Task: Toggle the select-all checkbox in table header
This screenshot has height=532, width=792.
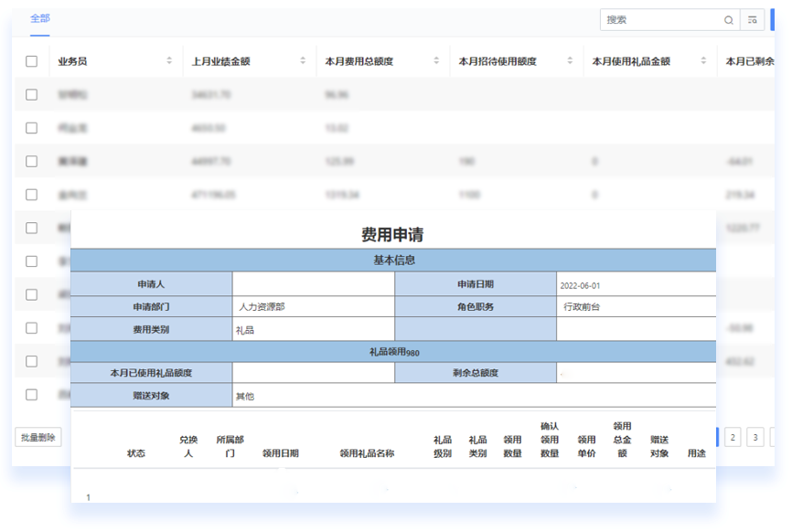Action: 32,61
